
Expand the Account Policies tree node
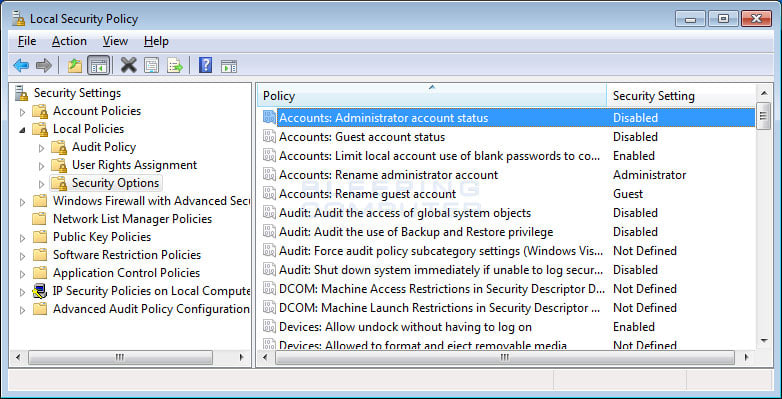click(22, 112)
